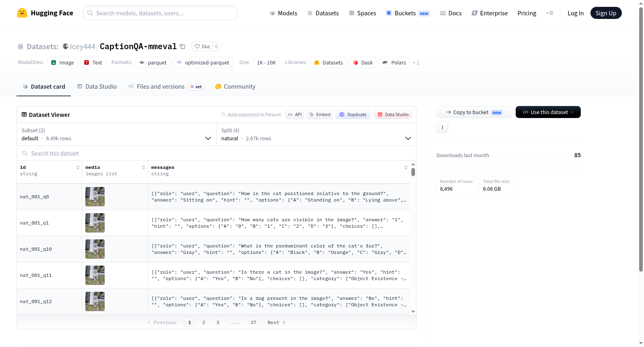Open the navigation overflow menu icon
The image size is (644, 347).
549,13
